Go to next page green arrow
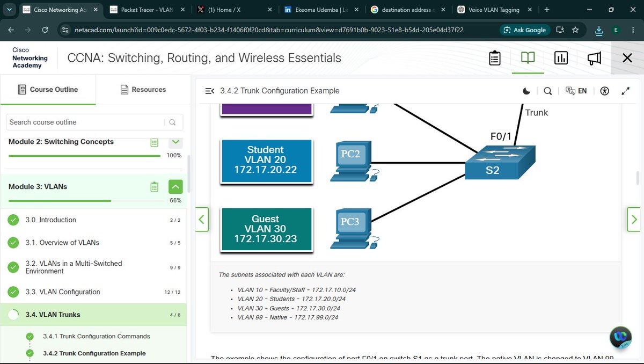The width and height of the screenshot is (644, 364). (634, 220)
